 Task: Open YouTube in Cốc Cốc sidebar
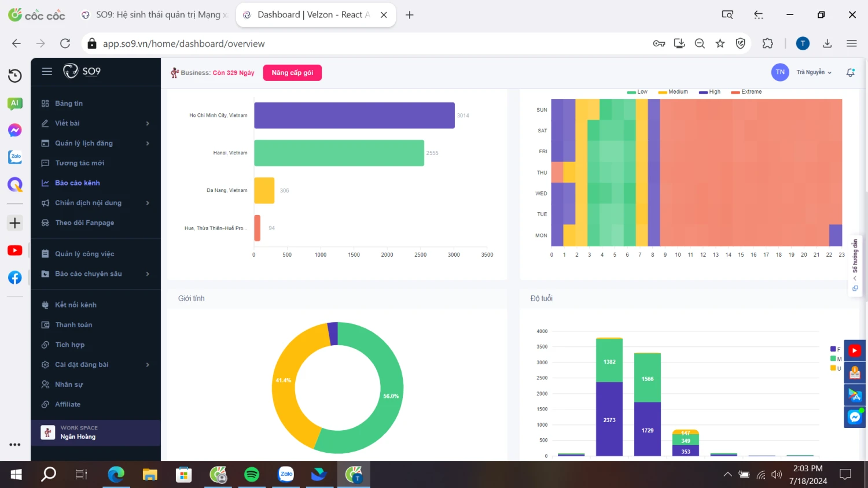pos(15,250)
